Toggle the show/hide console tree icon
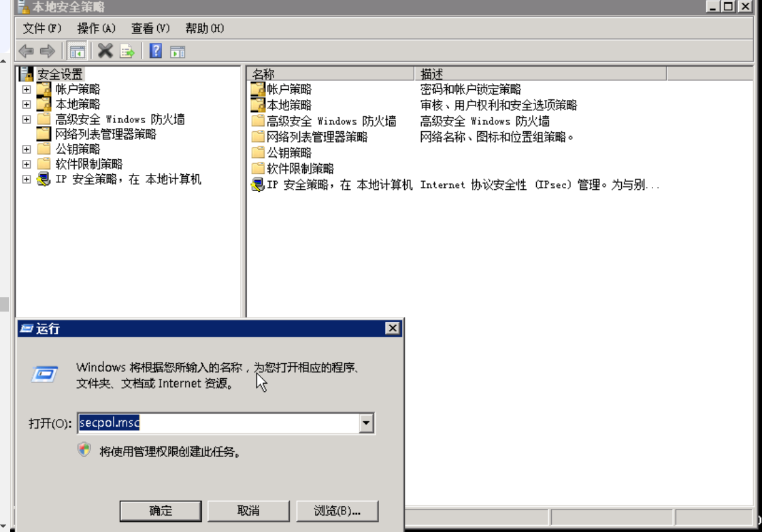Viewport: 762px width, 532px height. point(78,51)
